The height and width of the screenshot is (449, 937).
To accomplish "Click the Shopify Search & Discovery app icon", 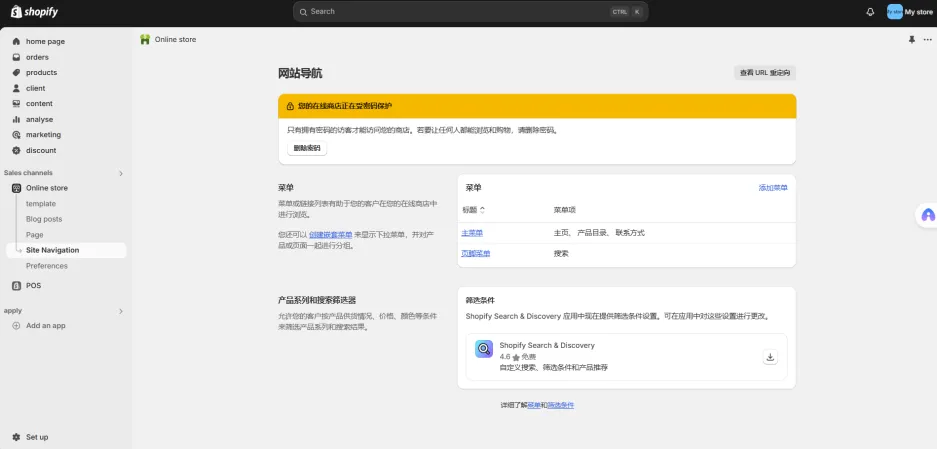I will point(484,349).
